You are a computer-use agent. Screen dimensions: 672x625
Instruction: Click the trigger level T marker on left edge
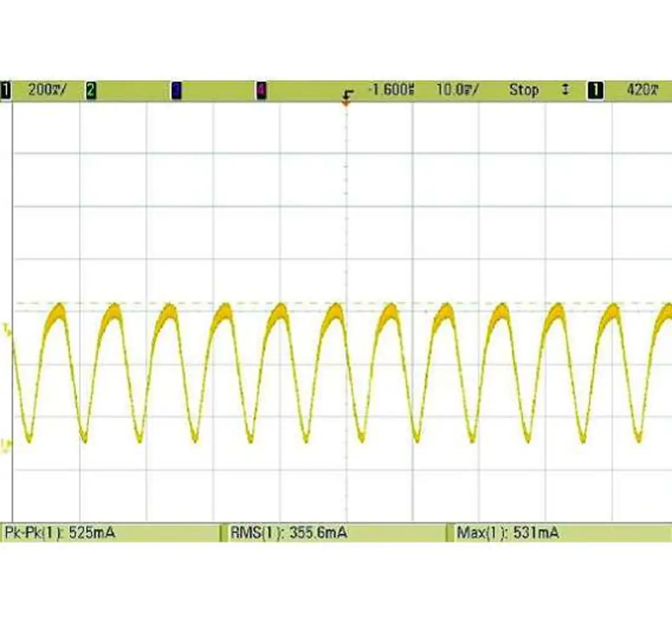6,329
